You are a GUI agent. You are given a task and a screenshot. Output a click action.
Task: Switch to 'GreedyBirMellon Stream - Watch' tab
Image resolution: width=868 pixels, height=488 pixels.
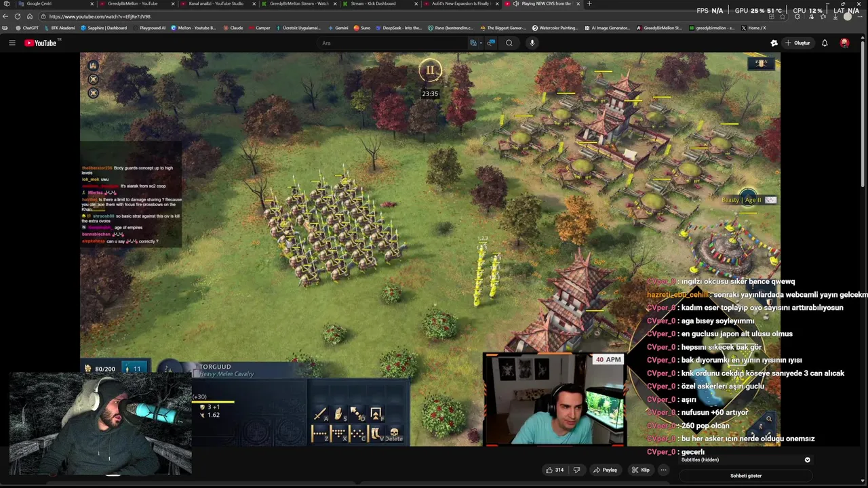tap(298, 3)
